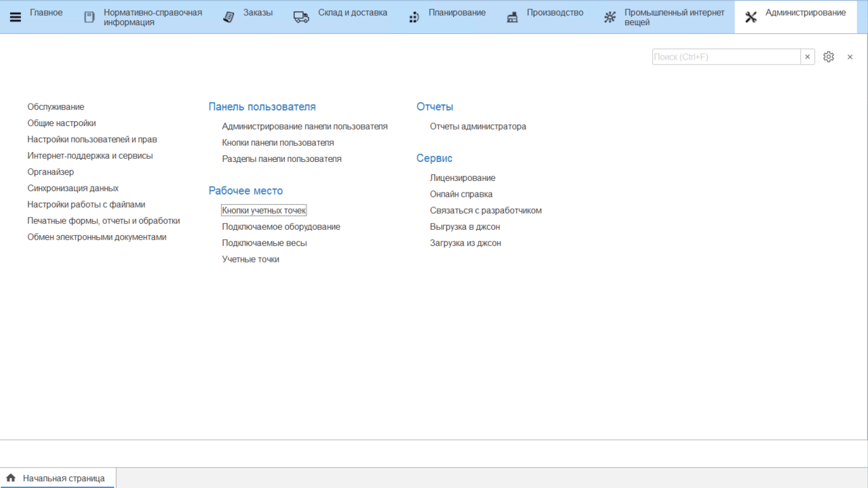The height and width of the screenshot is (488, 868).
Task: Go to Настройки пользователей и прав
Action: pyautogui.click(x=92, y=139)
